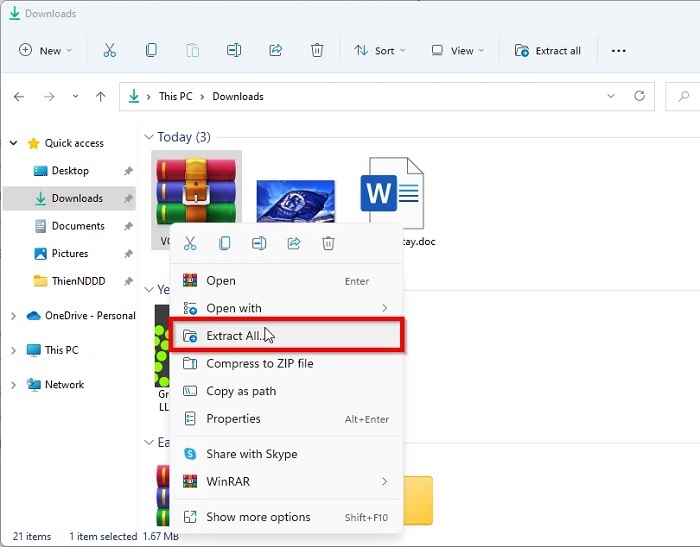Click the Cut icon in the top toolbar
Image resolution: width=700 pixels, height=547 pixels.
coord(109,50)
